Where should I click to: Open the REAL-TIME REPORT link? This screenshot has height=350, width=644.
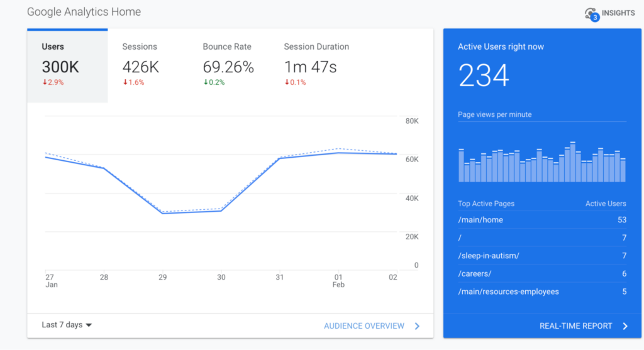click(x=575, y=325)
